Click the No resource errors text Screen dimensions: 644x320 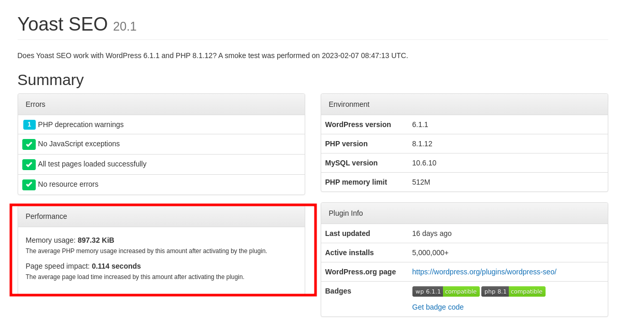pos(68,184)
